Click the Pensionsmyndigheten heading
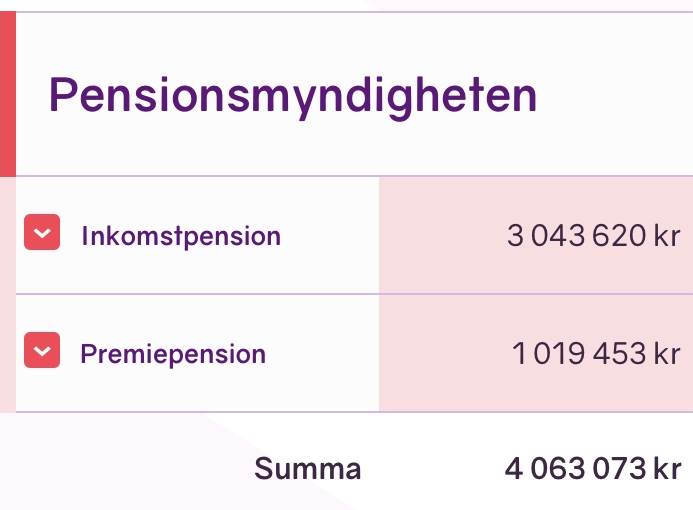Viewport: 693px width, 510px height. tap(293, 96)
